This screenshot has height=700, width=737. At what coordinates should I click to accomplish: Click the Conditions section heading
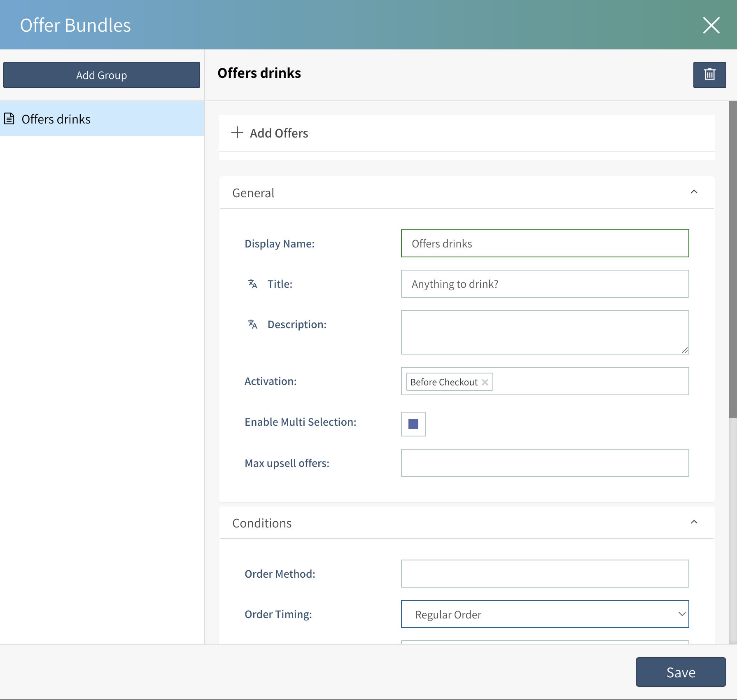tap(262, 523)
